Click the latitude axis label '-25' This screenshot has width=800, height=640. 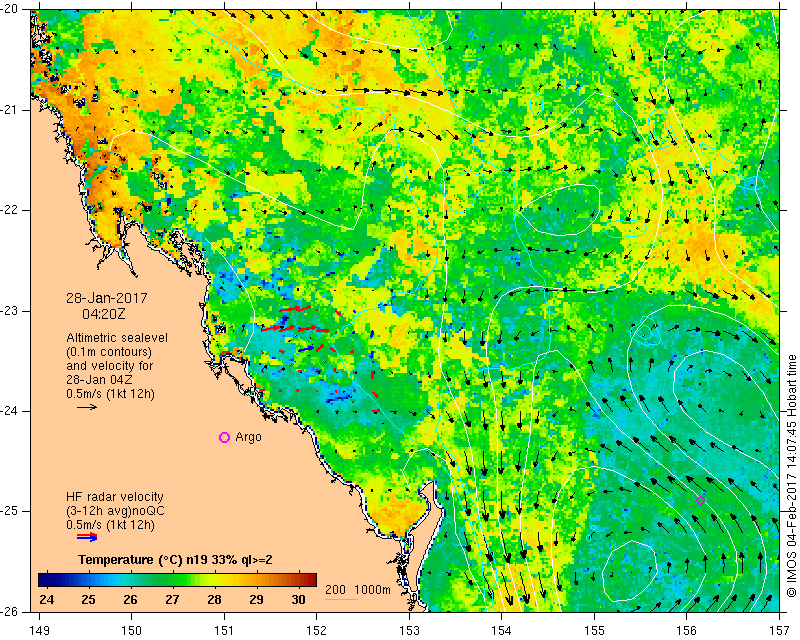(x=9, y=511)
